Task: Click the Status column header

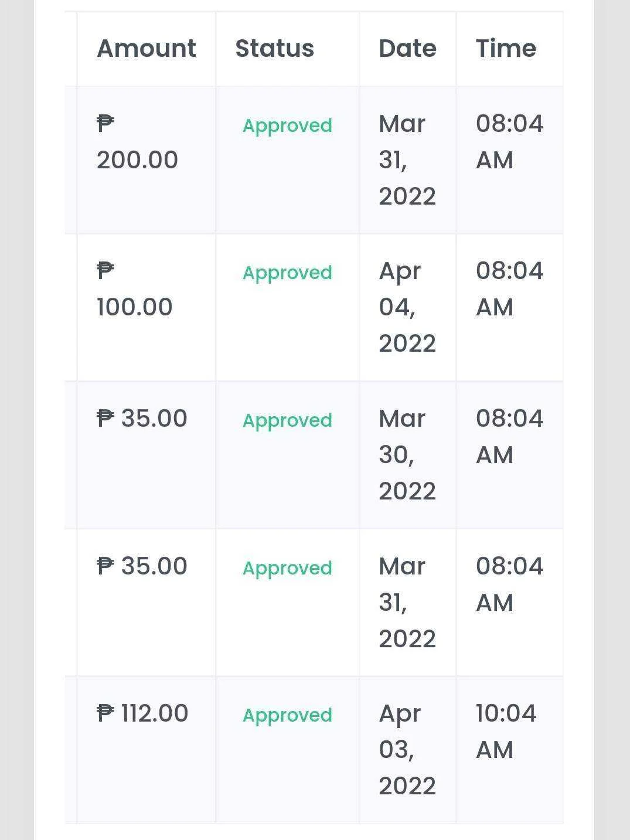Action: pos(274,49)
